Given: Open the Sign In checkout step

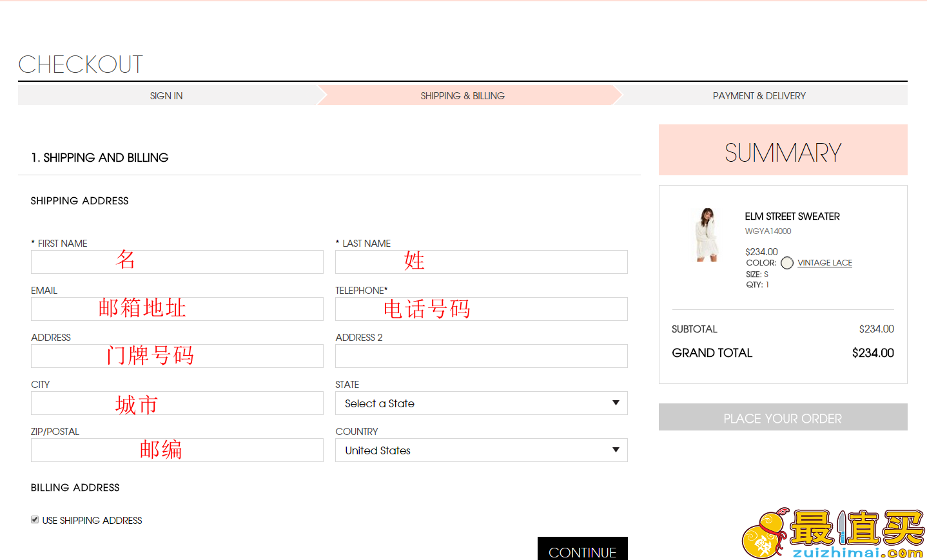Looking at the screenshot, I should click(x=166, y=95).
